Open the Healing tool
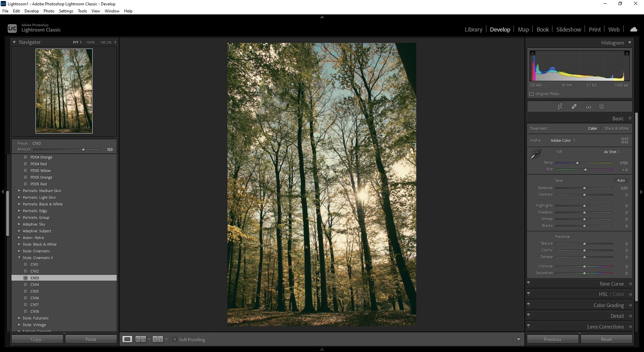The height and width of the screenshot is (352, 644). (574, 106)
